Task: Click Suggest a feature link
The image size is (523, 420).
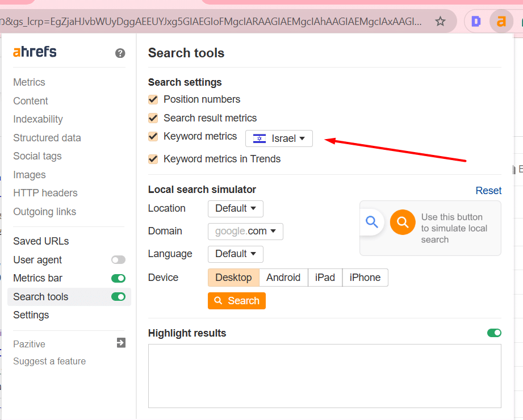Action: point(49,362)
